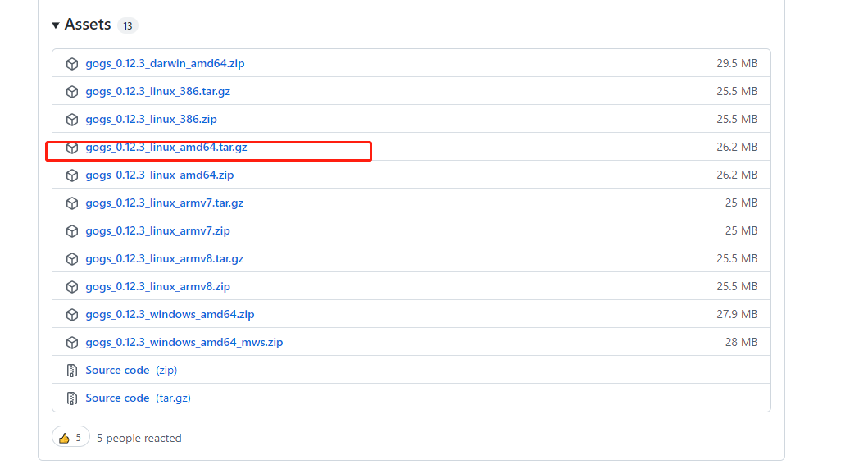868x469 pixels.
Task: Collapse the Assets section triangle
Action: (56, 25)
